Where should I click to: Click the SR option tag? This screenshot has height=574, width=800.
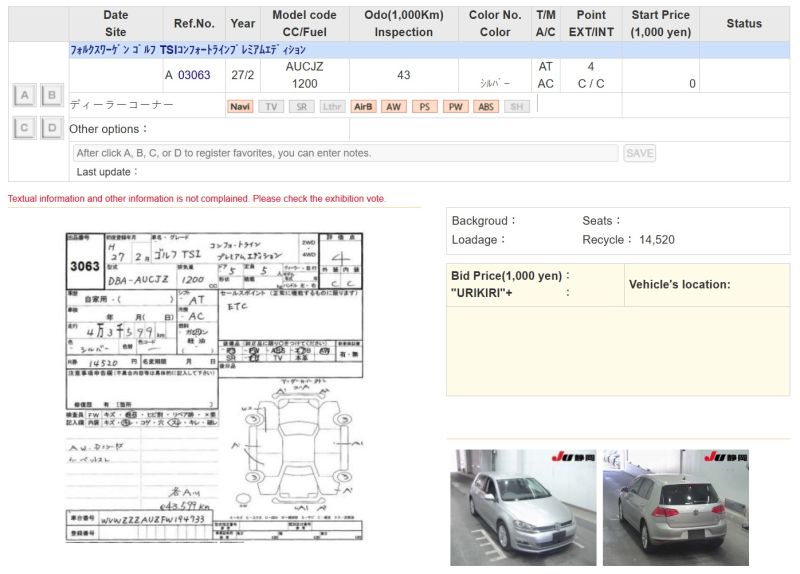click(x=302, y=107)
